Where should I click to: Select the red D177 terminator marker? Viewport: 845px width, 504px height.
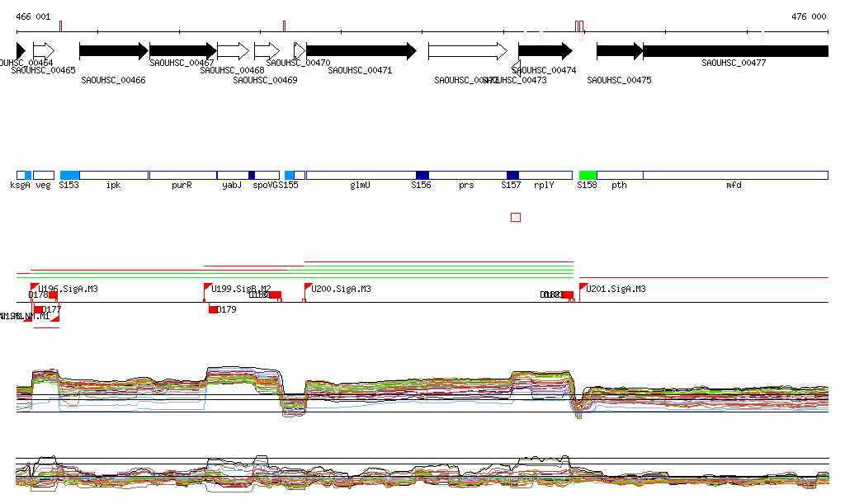point(38,309)
